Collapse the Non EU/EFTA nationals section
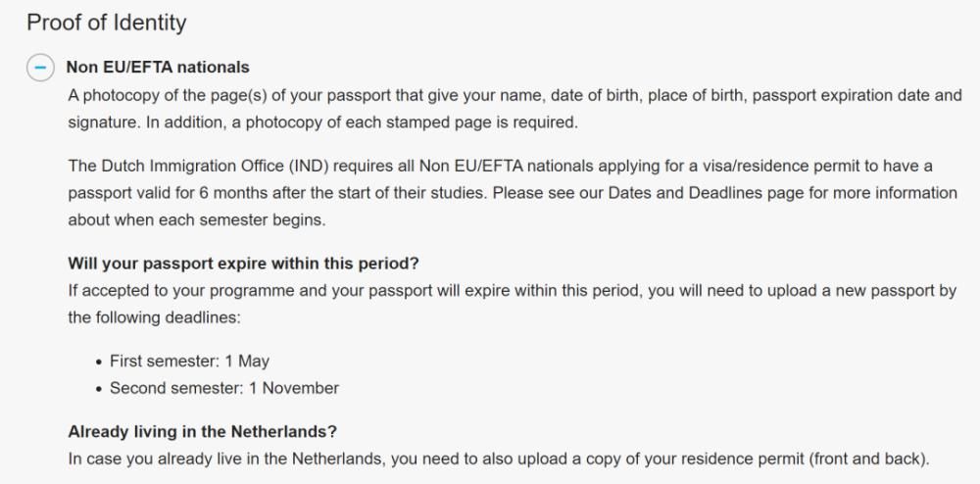Viewport: 980px width, 484px height. pos(39,69)
